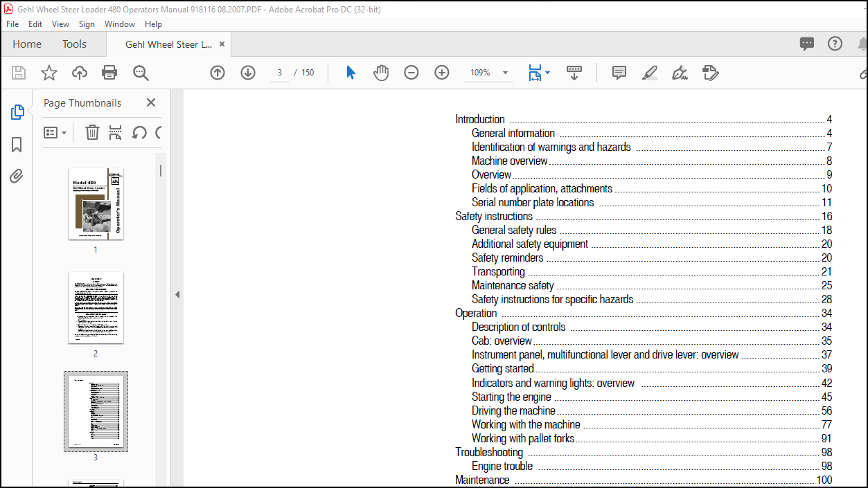Open the Window menu
868x488 pixels.
pyautogui.click(x=120, y=24)
